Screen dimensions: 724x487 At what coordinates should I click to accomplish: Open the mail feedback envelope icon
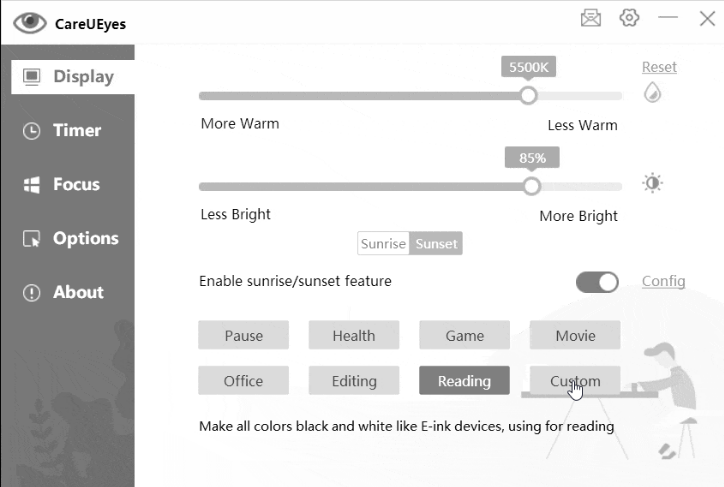pyautogui.click(x=591, y=18)
